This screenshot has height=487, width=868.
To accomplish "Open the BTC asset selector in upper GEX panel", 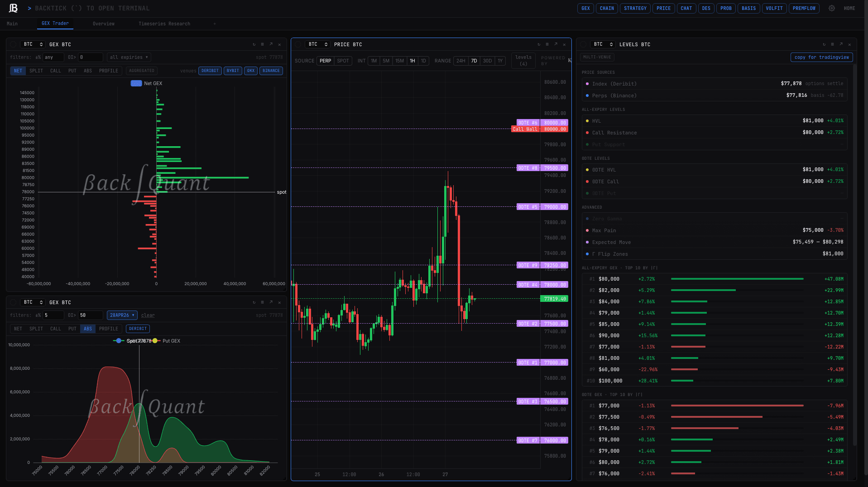I will coord(34,44).
